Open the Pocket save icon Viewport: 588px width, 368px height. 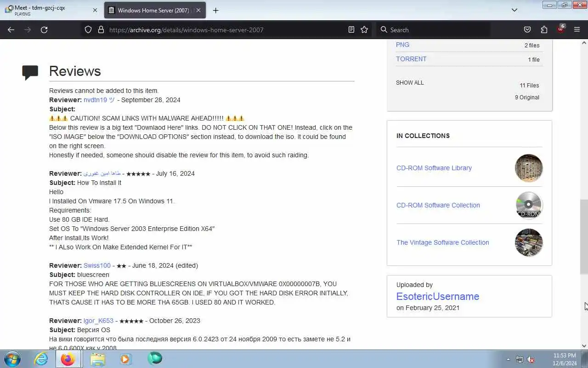coord(527,29)
